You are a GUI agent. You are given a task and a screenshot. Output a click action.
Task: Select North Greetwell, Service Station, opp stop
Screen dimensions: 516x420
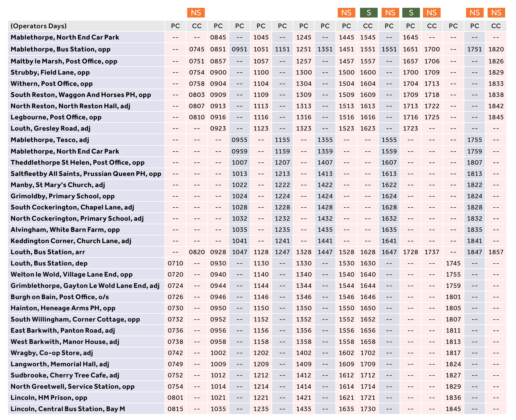pos(72,386)
